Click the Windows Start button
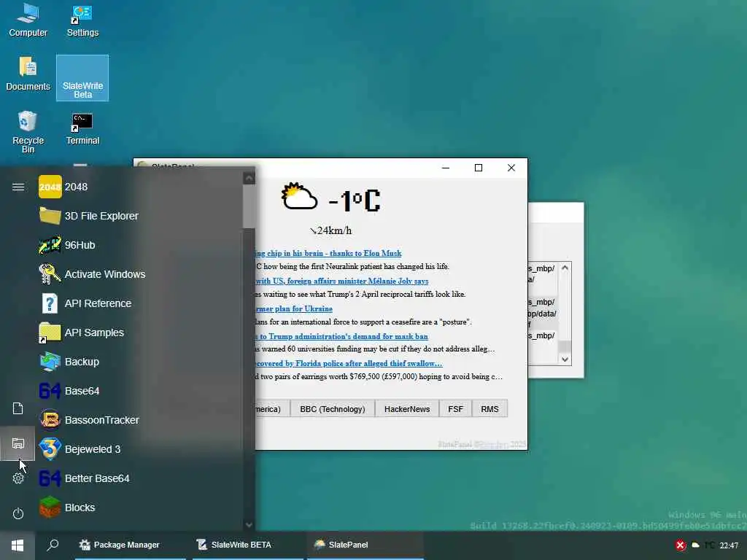747x560 pixels. coord(18,545)
